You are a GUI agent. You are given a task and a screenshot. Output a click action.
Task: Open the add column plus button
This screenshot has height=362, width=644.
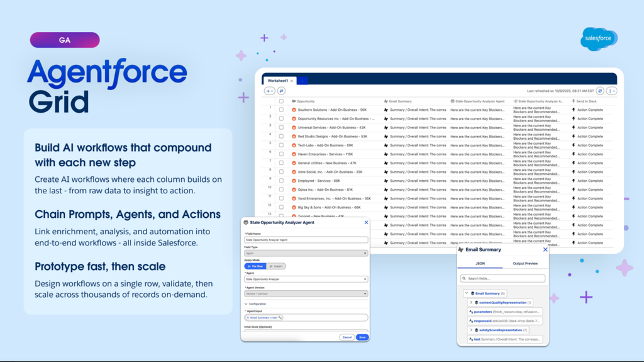269,91
